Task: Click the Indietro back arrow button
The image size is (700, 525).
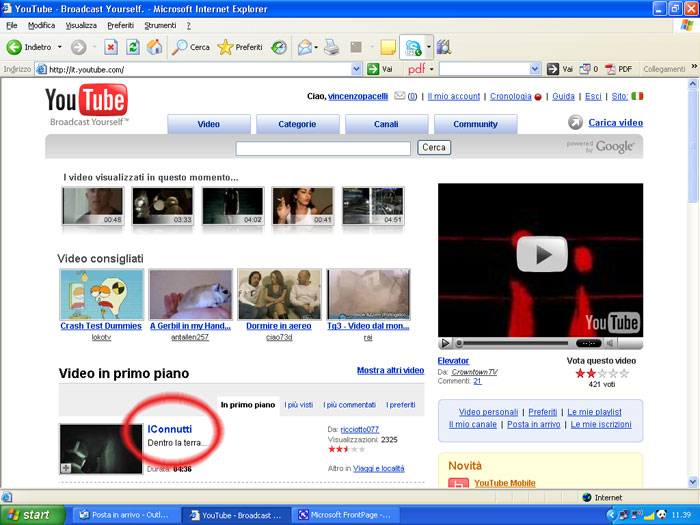Action: click(29, 47)
